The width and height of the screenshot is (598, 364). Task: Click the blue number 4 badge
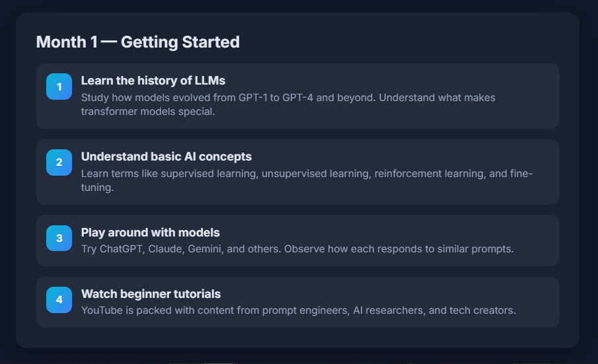pos(59,299)
